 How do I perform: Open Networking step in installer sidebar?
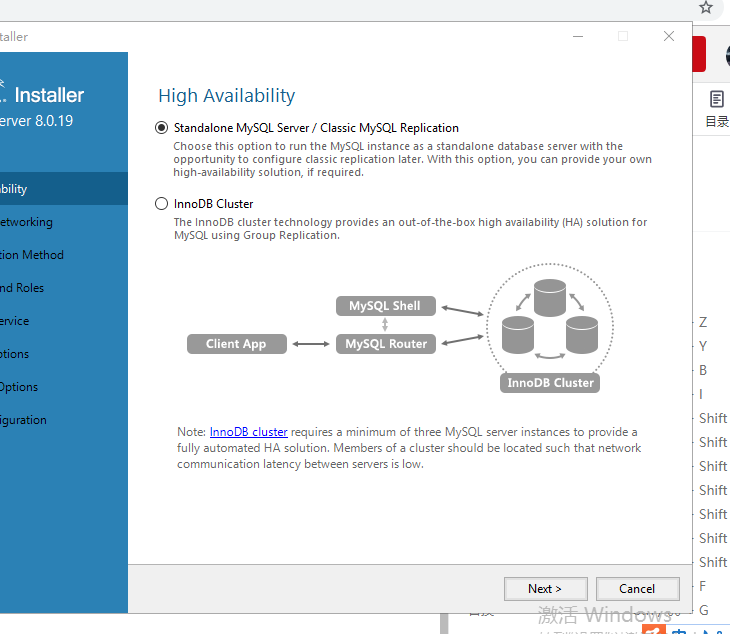64,222
